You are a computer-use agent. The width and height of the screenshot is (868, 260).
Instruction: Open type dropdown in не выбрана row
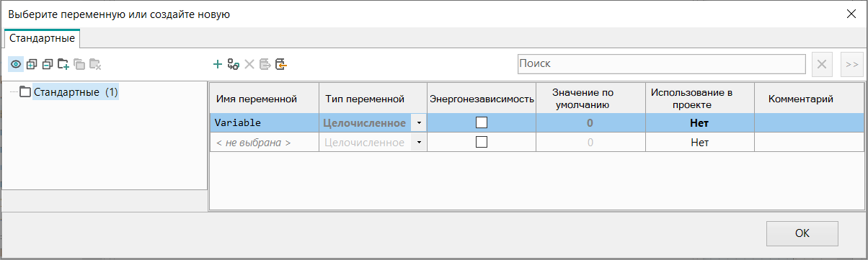(418, 143)
